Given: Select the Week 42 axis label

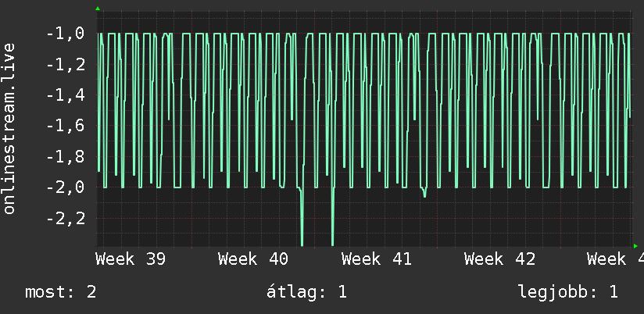Looking at the screenshot, I should coord(500,259).
